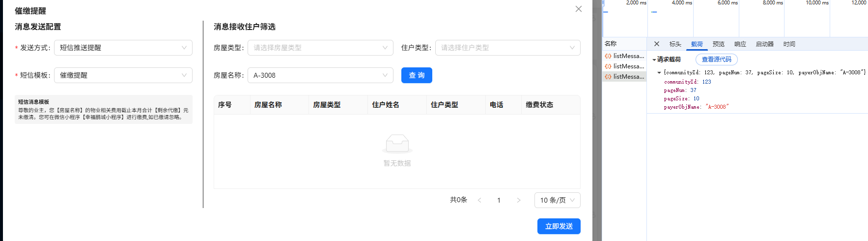Open the 房屋类型 dropdown
This screenshot has width=868, height=241.
click(x=320, y=48)
